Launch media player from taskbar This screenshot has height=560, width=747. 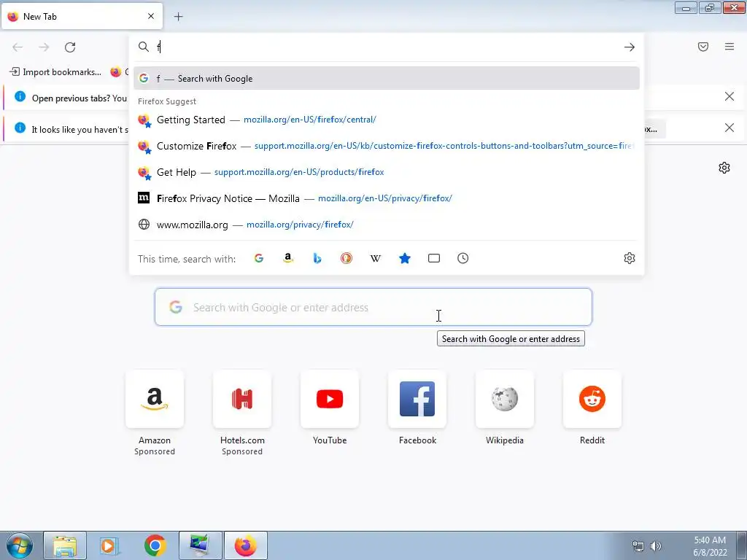point(109,545)
